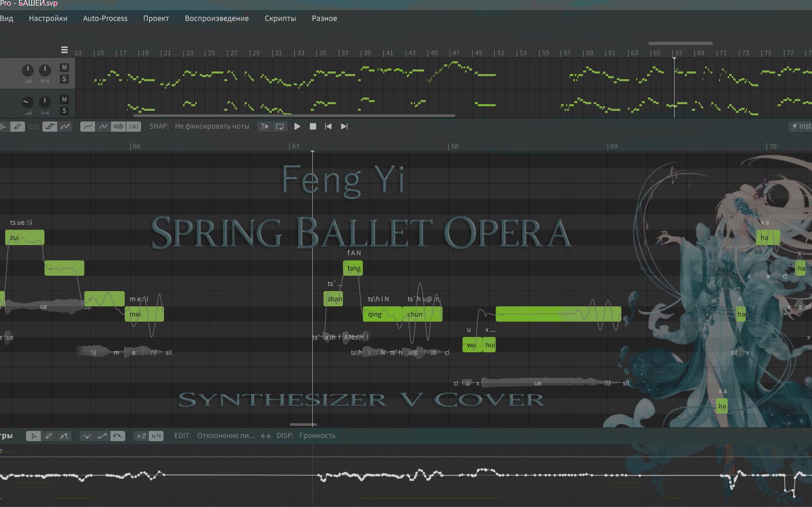Adjust the second track's volume knob
Image resolution: width=812 pixels, height=507 pixels.
(28, 102)
